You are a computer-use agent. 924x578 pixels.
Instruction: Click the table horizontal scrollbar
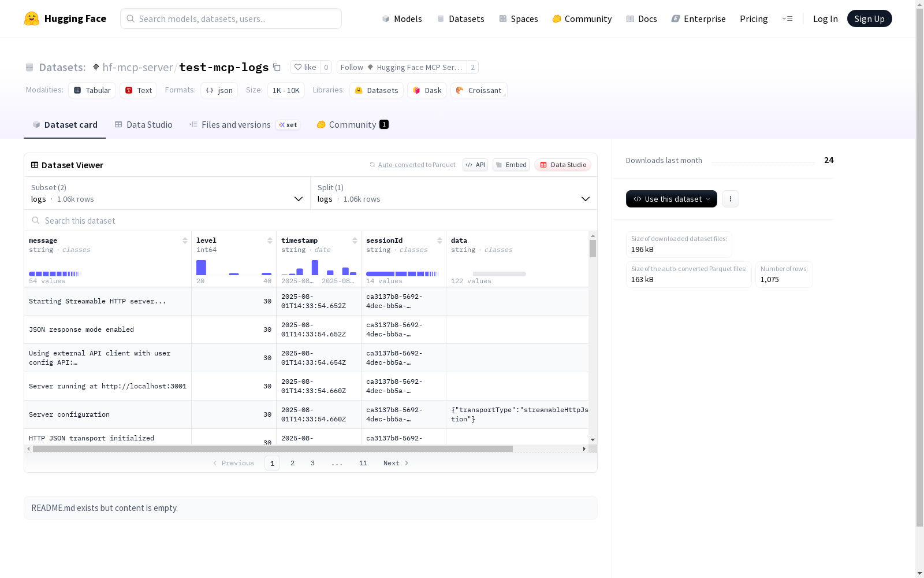pyautogui.click(x=273, y=449)
